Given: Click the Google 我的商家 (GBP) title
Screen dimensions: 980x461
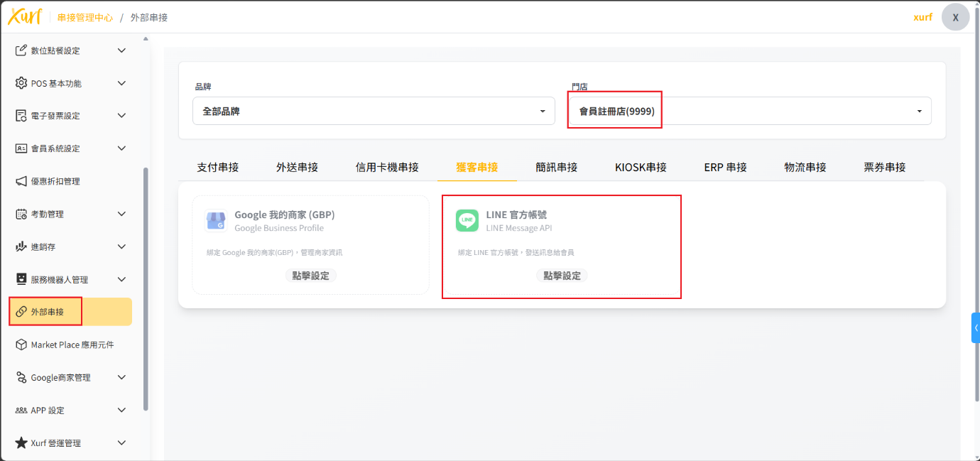Looking at the screenshot, I should (x=285, y=215).
